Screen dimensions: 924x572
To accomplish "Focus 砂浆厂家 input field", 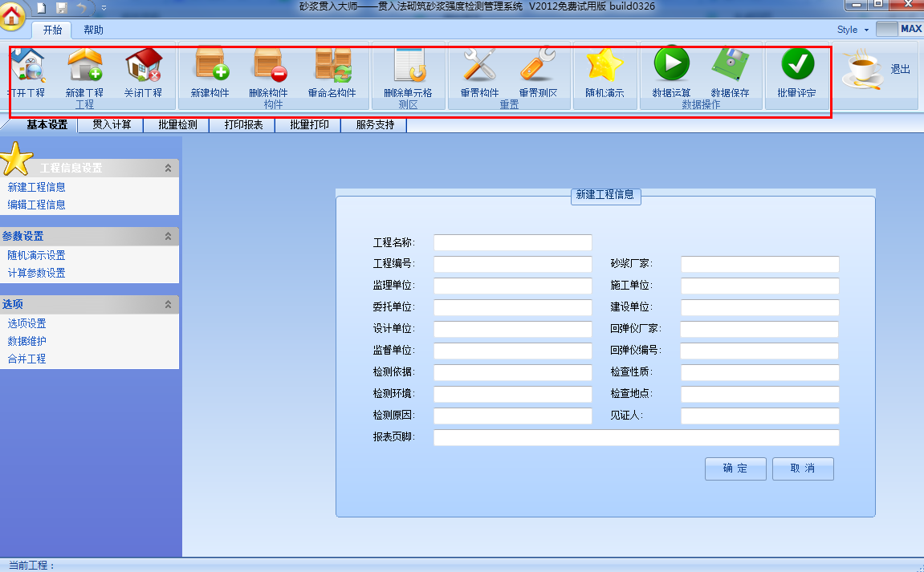I will (760, 264).
